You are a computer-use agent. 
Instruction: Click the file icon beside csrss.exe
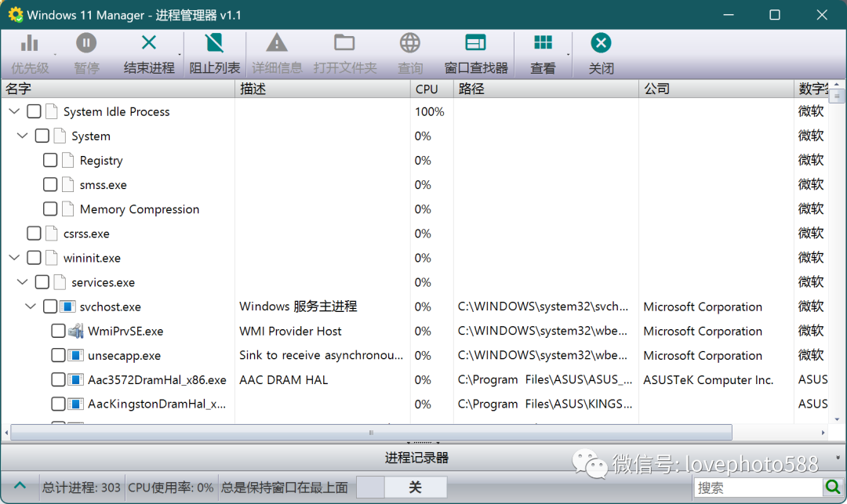click(x=51, y=233)
